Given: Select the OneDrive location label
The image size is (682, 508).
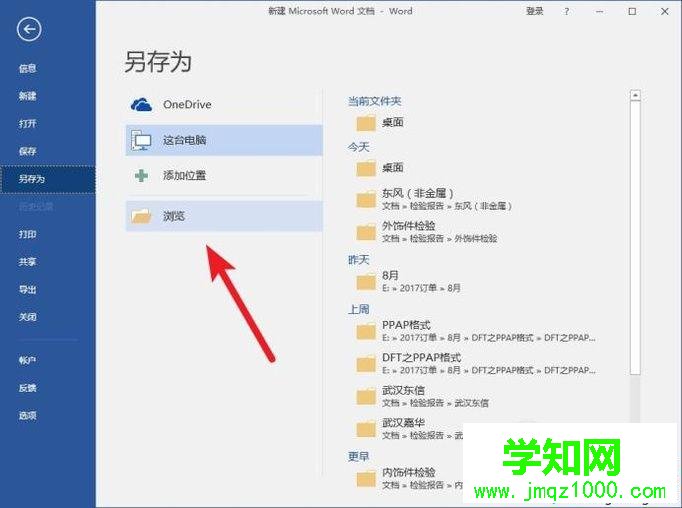Looking at the screenshot, I should coord(187,104).
